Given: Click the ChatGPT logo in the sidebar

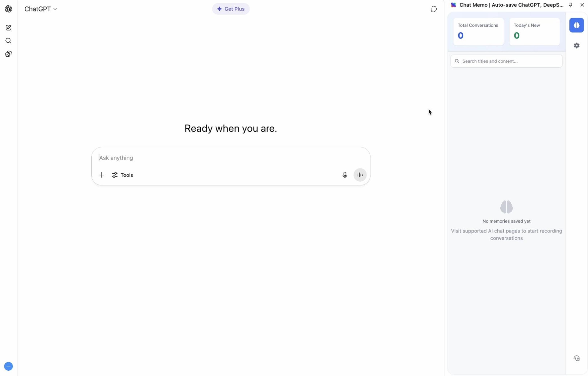Looking at the screenshot, I should coord(9,9).
